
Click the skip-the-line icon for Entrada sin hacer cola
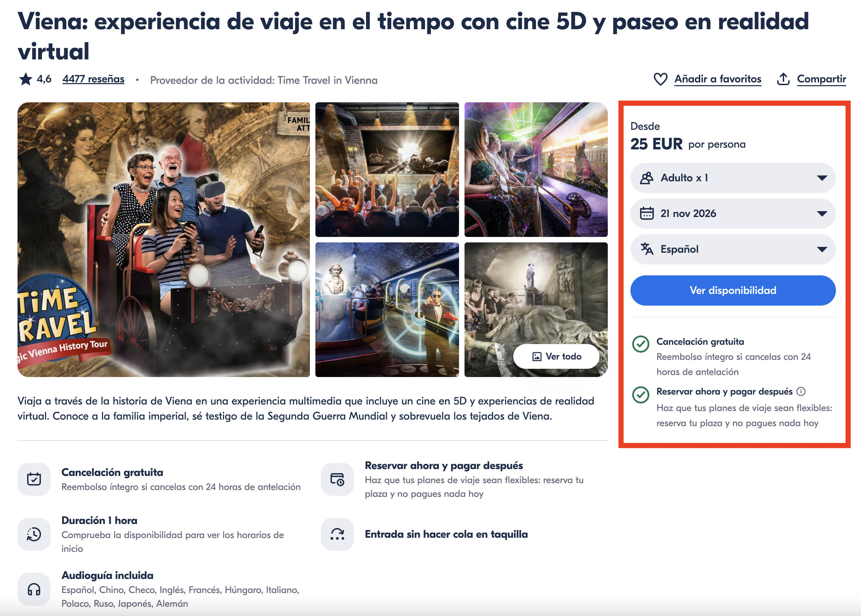337,534
